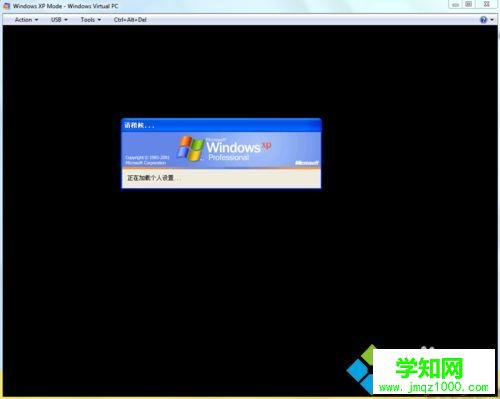Open the Action menu
The width and height of the screenshot is (500, 399).
pyautogui.click(x=26, y=20)
